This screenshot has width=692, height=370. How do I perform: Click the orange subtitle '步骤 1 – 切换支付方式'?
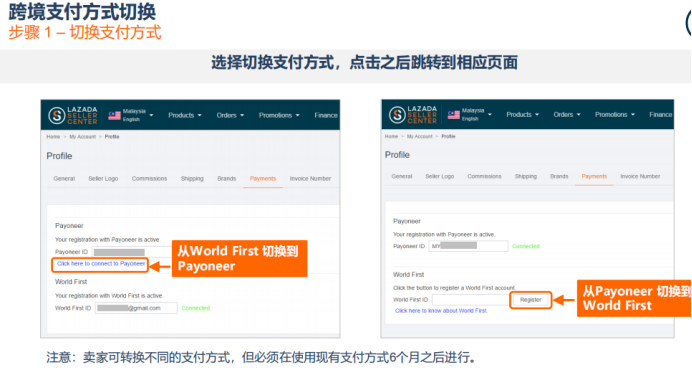[x=85, y=32]
